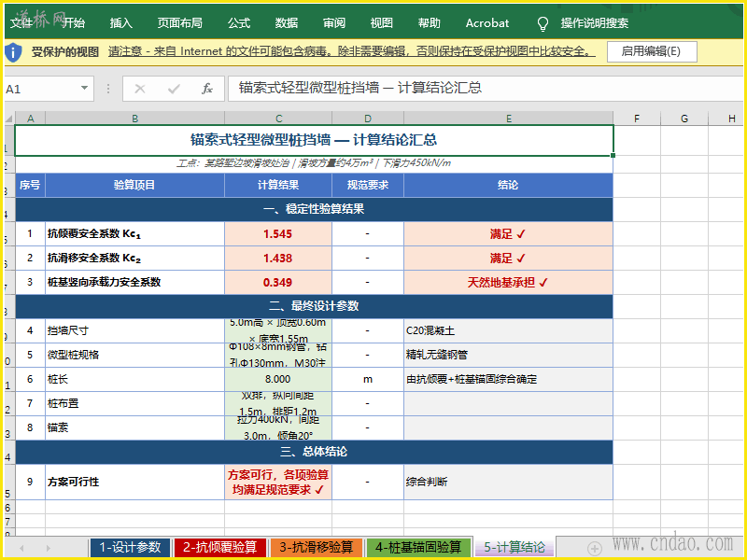Click the lightbulb search icon
The width and height of the screenshot is (747, 560).
(543, 24)
